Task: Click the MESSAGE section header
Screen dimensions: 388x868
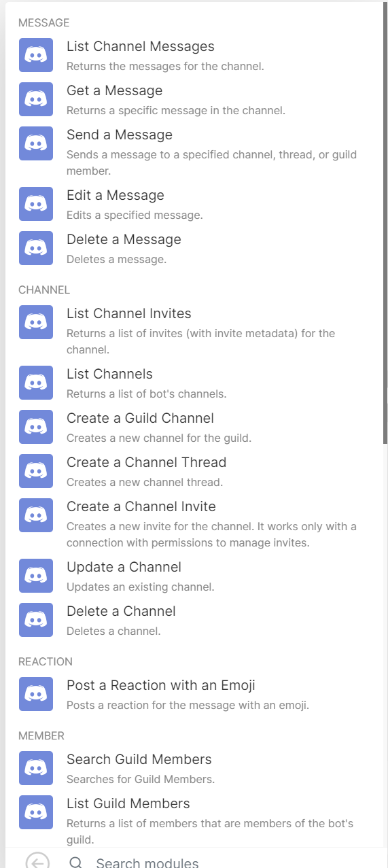Action: (x=43, y=22)
